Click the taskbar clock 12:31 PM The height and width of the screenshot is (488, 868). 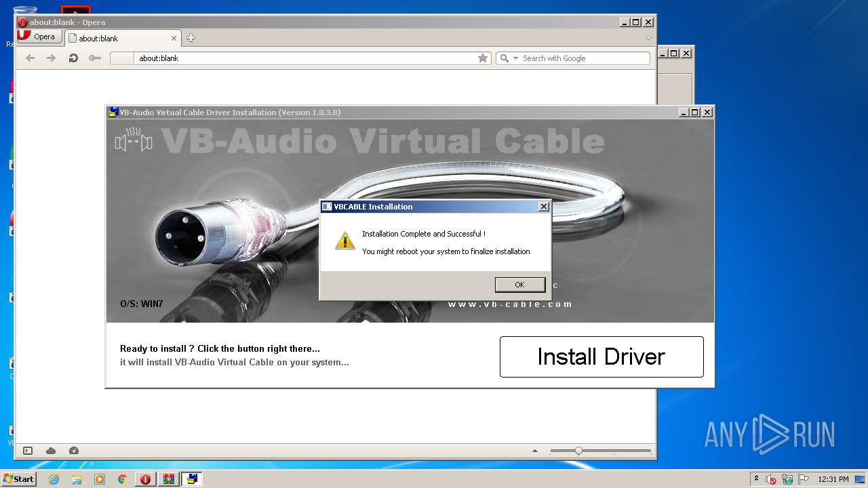coord(833,479)
